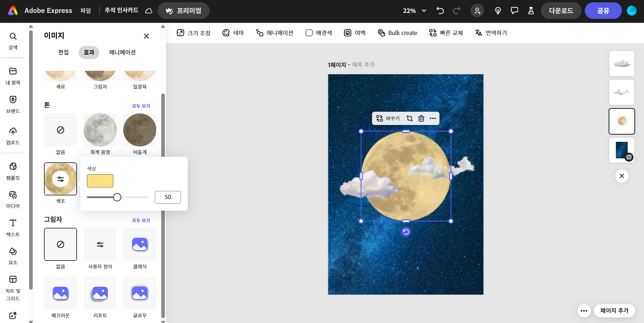The height and width of the screenshot is (323, 644).
Task: Click 모두 보기 link next to 그림자 section
Action: point(141,221)
